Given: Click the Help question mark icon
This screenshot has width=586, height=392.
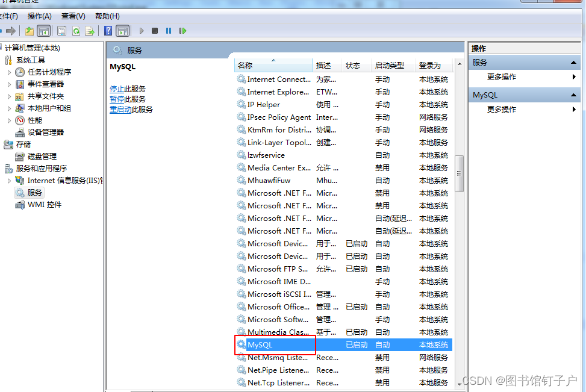Looking at the screenshot, I should [108, 31].
